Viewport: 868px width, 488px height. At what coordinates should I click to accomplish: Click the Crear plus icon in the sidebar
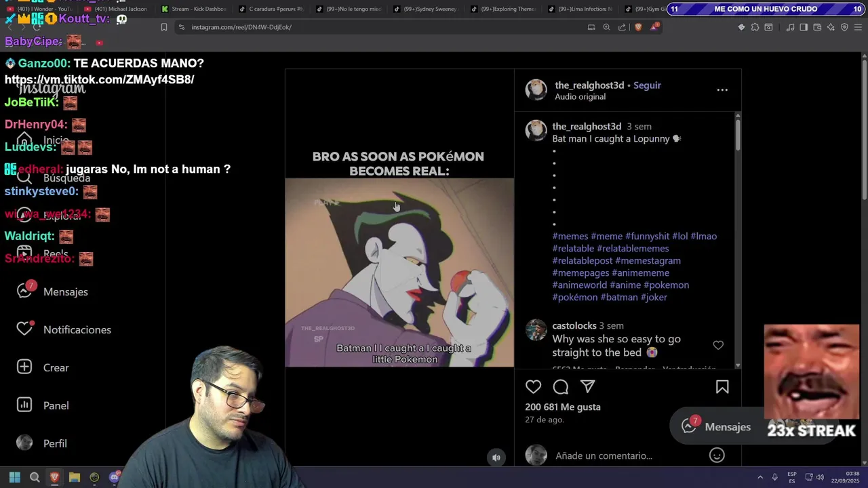click(24, 367)
